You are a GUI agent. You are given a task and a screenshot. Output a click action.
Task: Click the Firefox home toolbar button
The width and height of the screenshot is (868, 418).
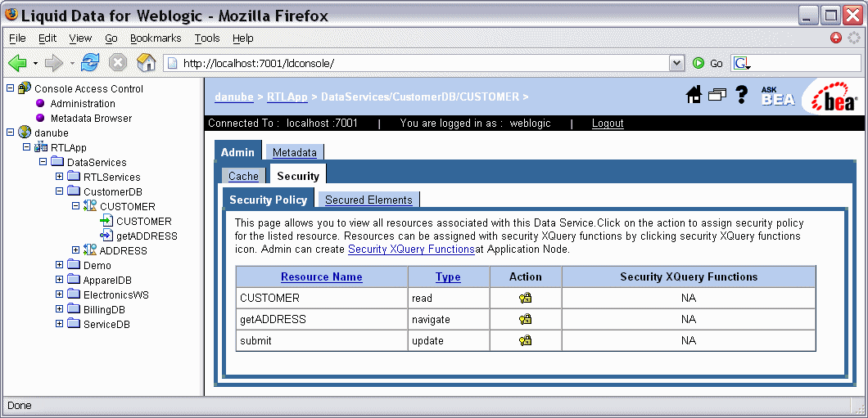146,63
